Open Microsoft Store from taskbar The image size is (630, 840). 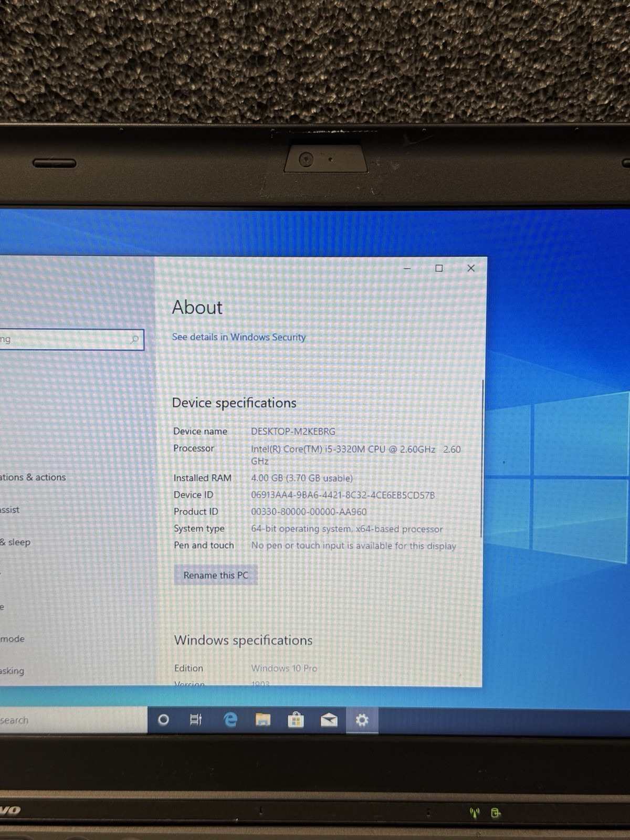tap(296, 719)
